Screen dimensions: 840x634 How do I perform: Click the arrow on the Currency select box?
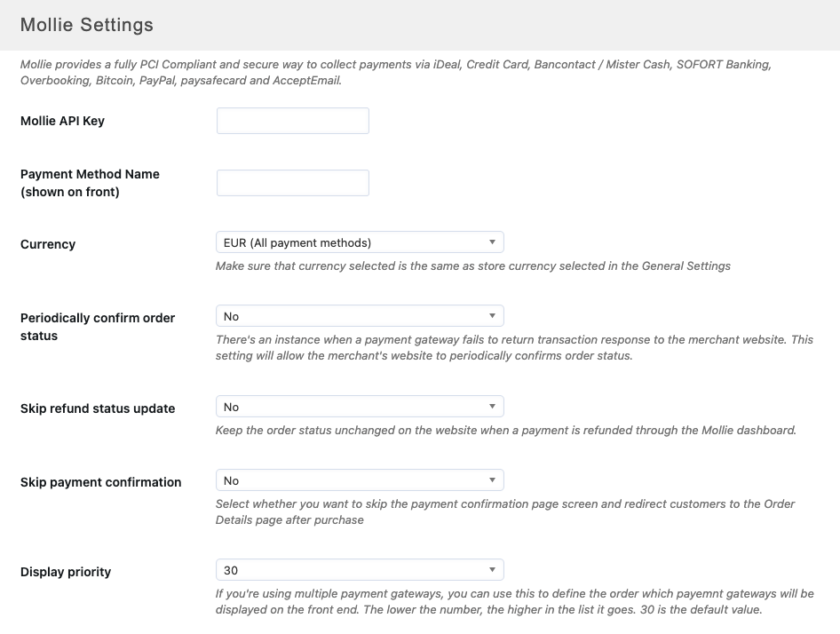493,242
